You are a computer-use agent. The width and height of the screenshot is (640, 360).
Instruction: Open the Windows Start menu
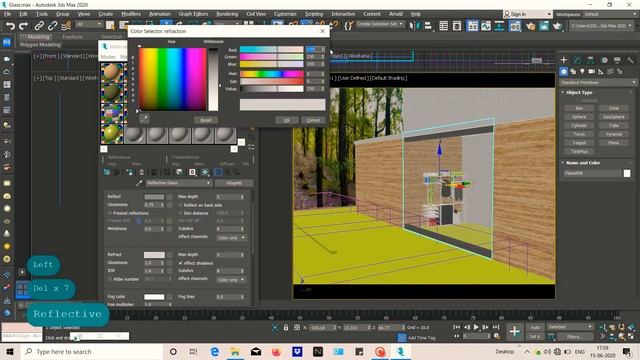tap(10, 351)
